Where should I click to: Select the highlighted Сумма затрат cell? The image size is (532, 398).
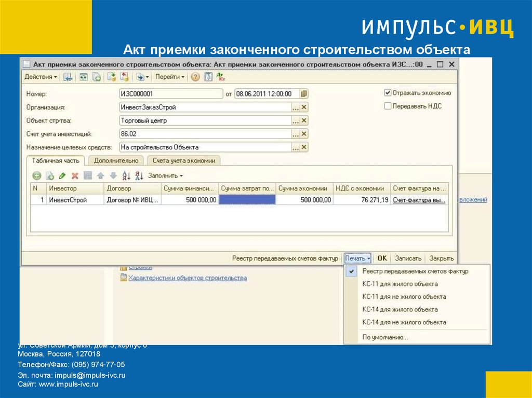click(x=247, y=200)
